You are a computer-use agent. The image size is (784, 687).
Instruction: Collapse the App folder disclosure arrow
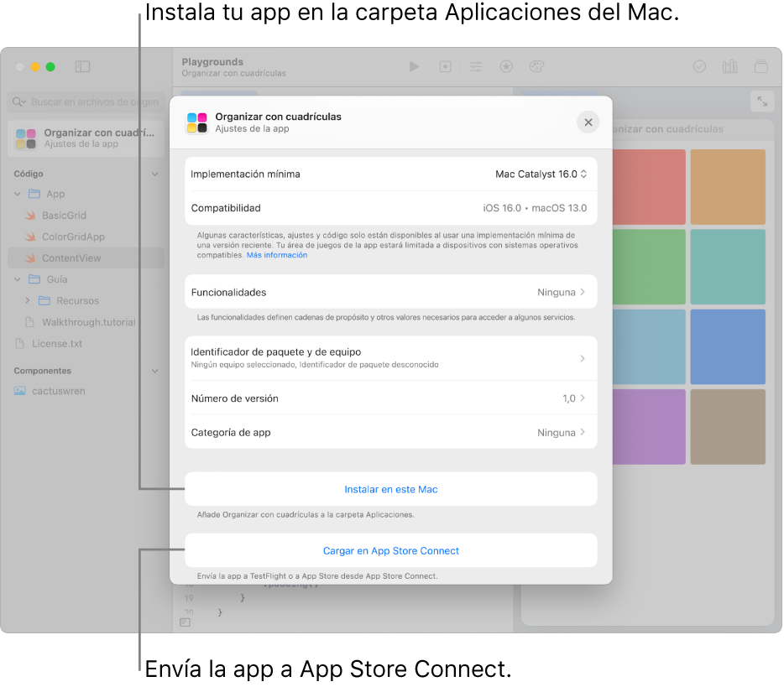click(18, 194)
